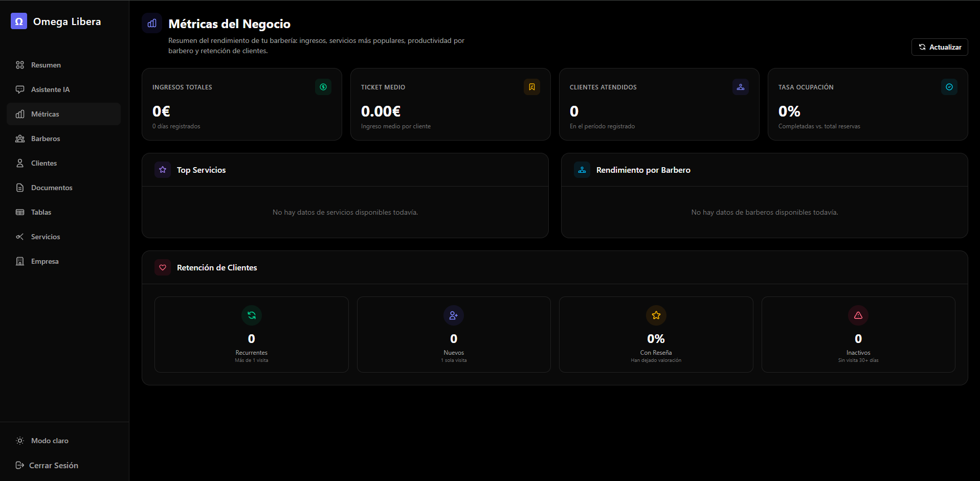Click the Documentos file icon in sidebar

click(20, 188)
